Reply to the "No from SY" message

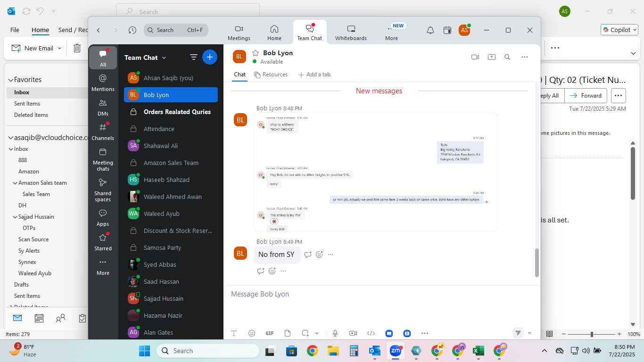pos(308,255)
